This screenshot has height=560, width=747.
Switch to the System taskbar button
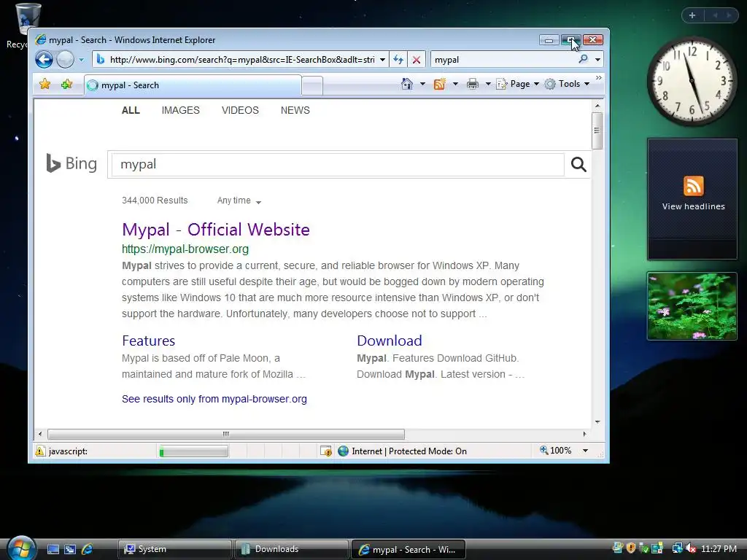tap(174, 549)
